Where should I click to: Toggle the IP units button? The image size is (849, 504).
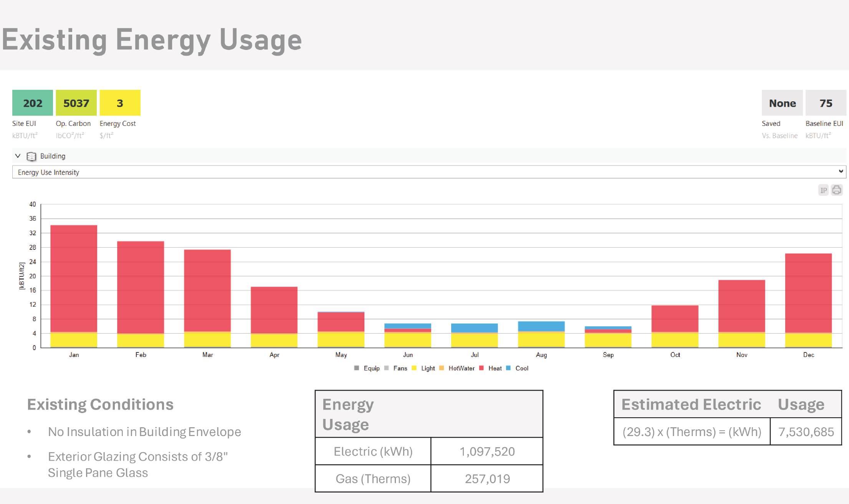[823, 190]
